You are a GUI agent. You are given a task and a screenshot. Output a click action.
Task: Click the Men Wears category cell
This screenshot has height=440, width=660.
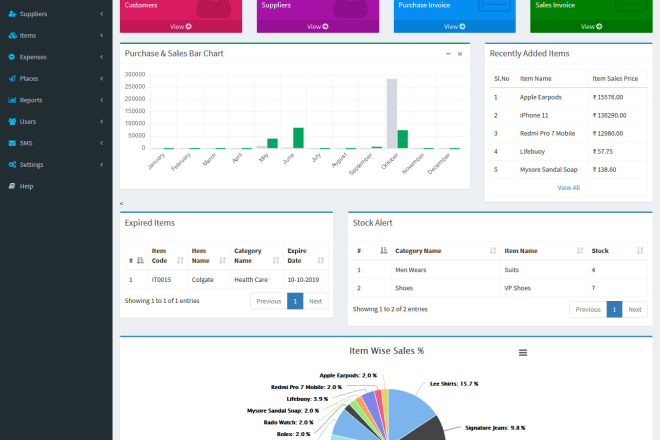point(410,270)
